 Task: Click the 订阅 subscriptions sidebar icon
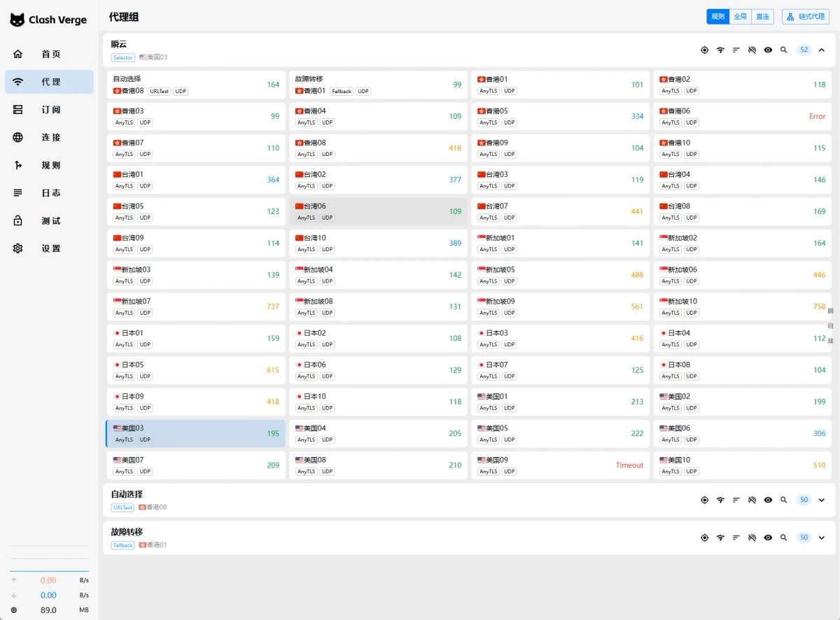[18, 110]
